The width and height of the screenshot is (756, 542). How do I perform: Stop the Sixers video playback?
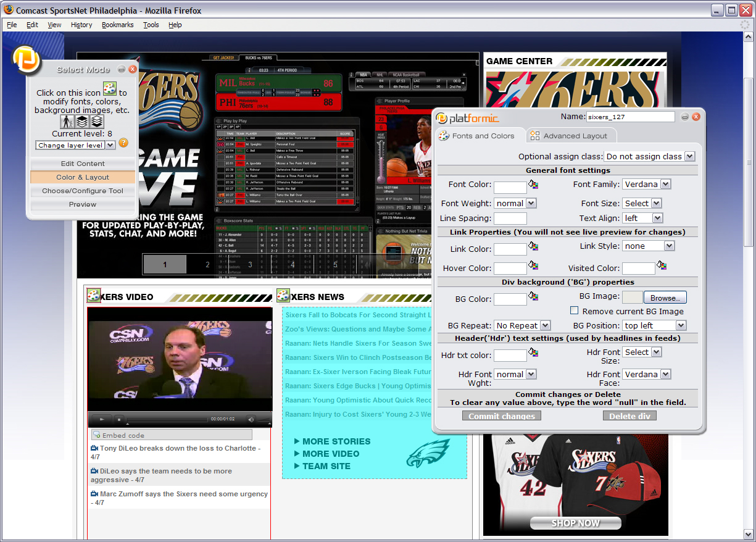[x=120, y=419]
